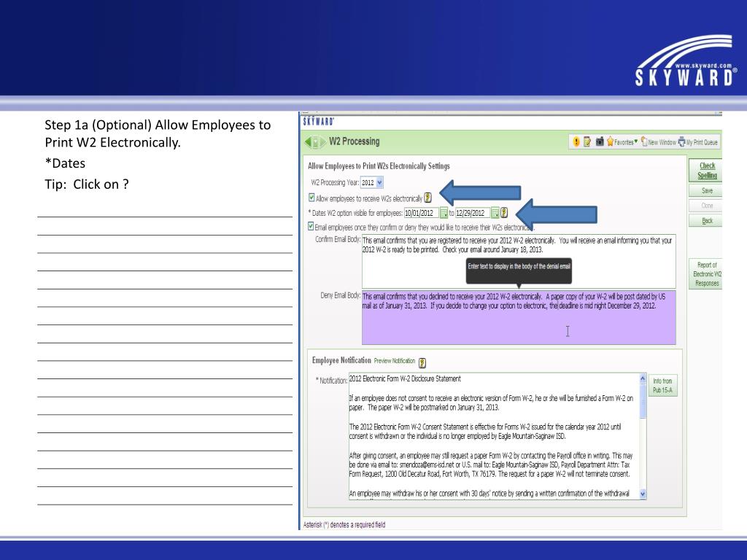
Task: Open the notepad icon in the toolbar
Action: [587, 142]
